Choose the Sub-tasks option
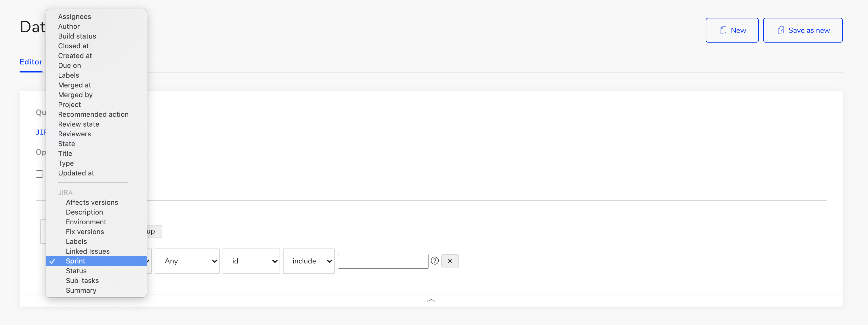868x325 pixels. [82, 280]
